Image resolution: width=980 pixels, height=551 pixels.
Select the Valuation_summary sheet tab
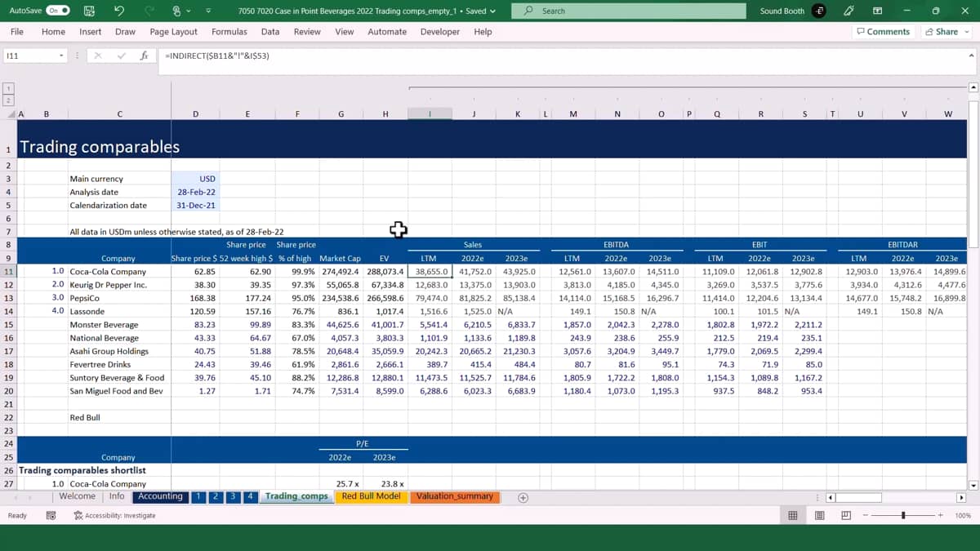point(454,496)
